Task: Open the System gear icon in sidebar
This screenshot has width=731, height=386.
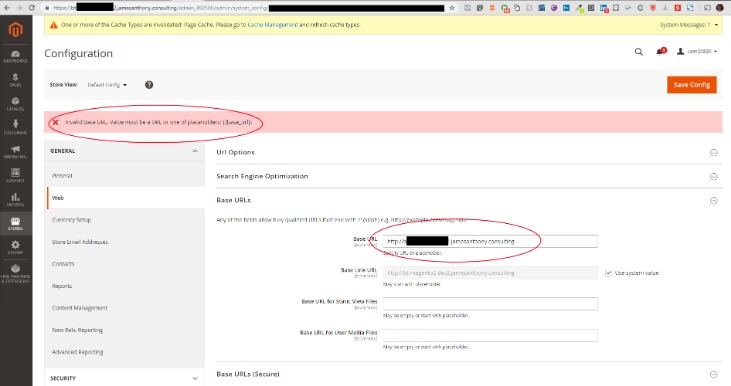Action: [x=15, y=248]
